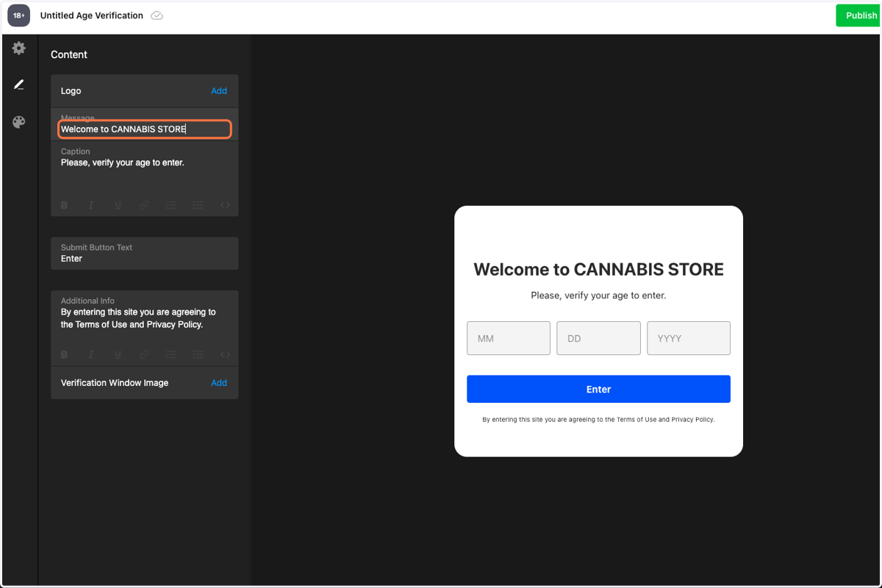Toggle bold in Additional Info toolbar
The height and width of the screenshot is (588, 882).
click(64, 354)
